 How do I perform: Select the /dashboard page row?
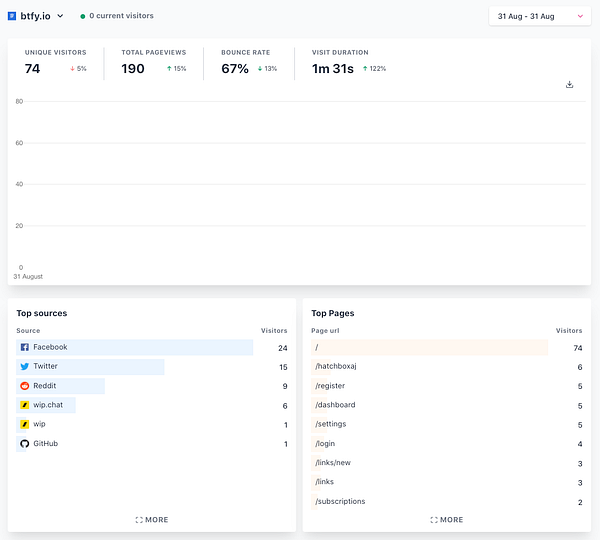coord(335,405)
